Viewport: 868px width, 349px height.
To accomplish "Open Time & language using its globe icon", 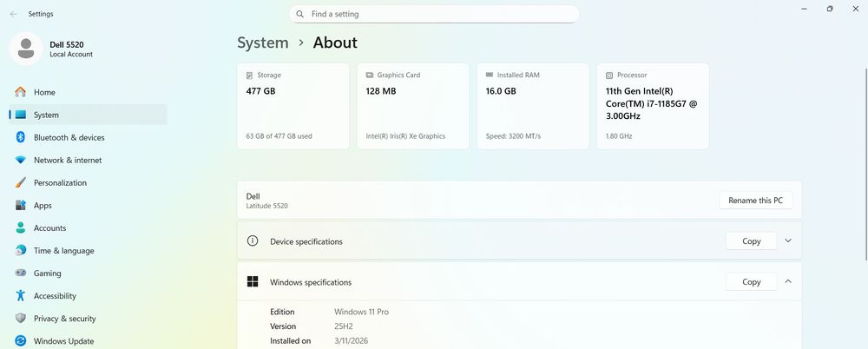I will [x=20, y=251].
